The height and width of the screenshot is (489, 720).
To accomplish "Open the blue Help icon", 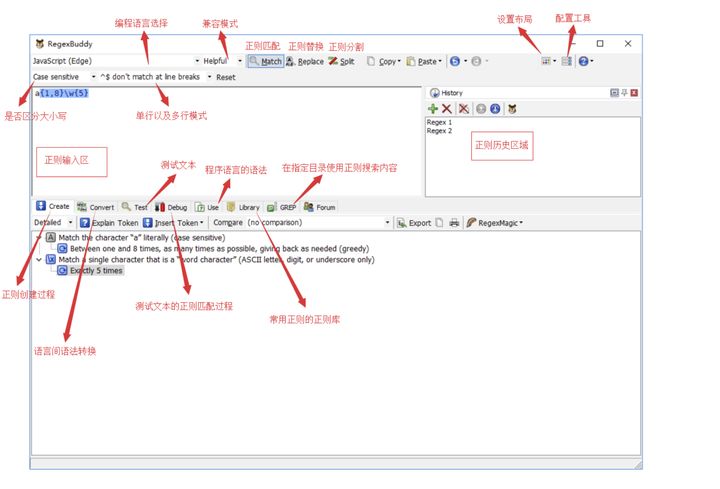I will point(583,61).
